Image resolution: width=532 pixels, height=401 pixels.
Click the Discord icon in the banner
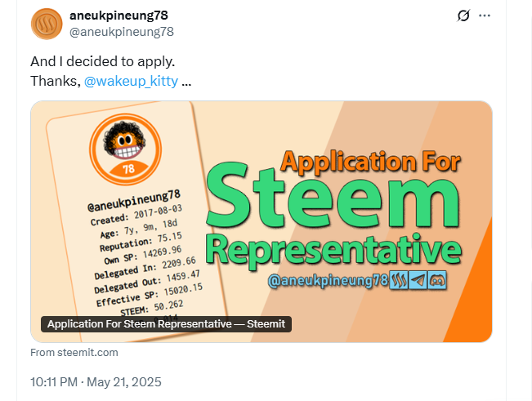[438, 280]
